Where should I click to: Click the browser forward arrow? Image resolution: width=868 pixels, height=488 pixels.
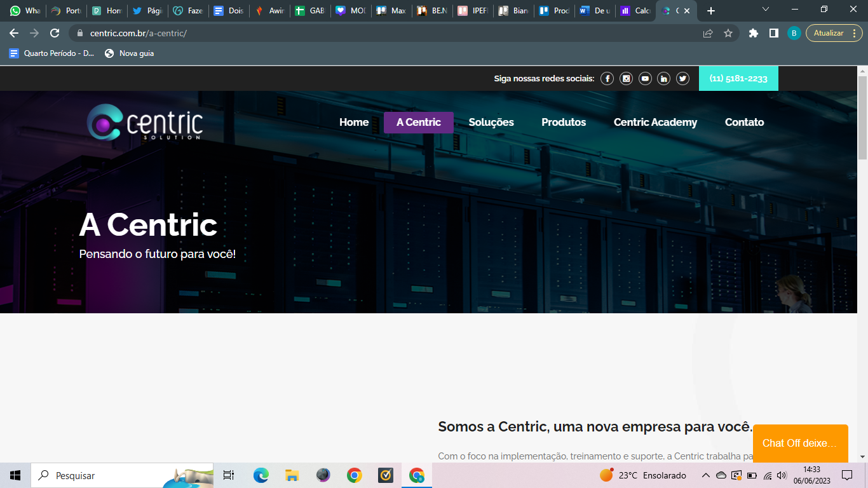pyautogui.click(x=34, y=33)
